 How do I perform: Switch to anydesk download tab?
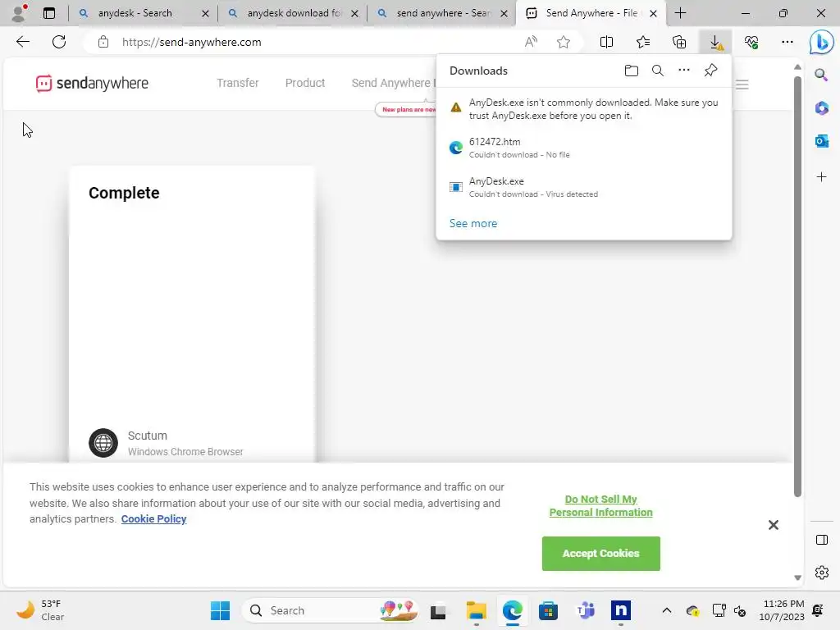click(x=294, y=13)
